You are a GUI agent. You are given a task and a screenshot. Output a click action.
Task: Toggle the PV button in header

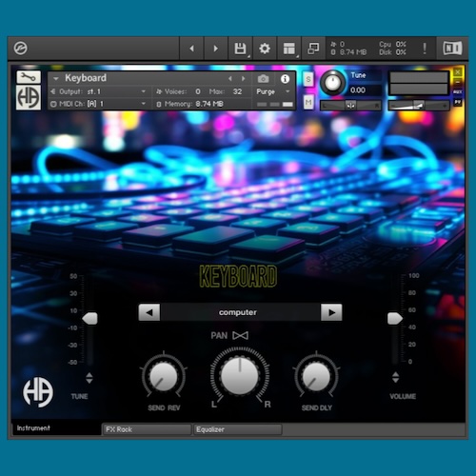[x=458, y=102]
